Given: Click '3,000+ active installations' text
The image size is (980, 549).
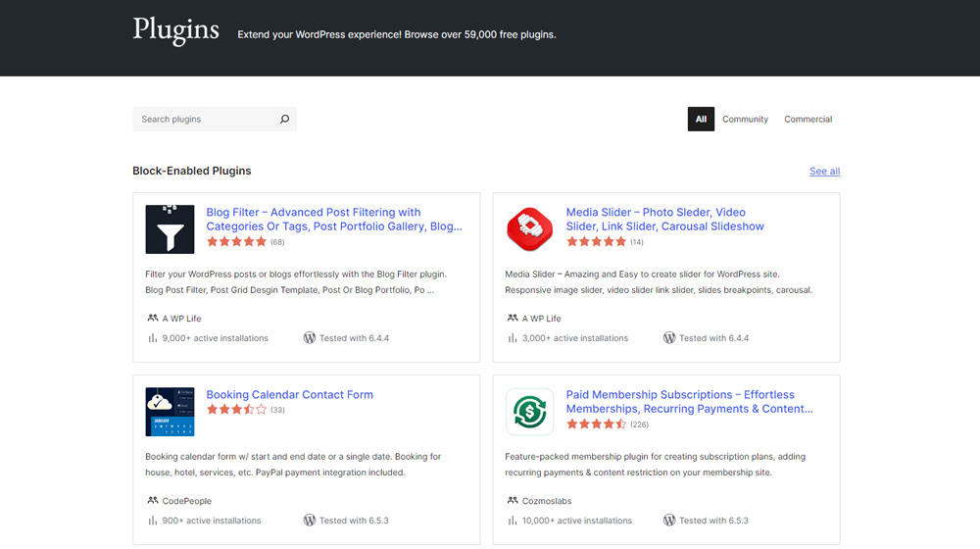Looking at the screenshot, I should click(x=575, y=338).
